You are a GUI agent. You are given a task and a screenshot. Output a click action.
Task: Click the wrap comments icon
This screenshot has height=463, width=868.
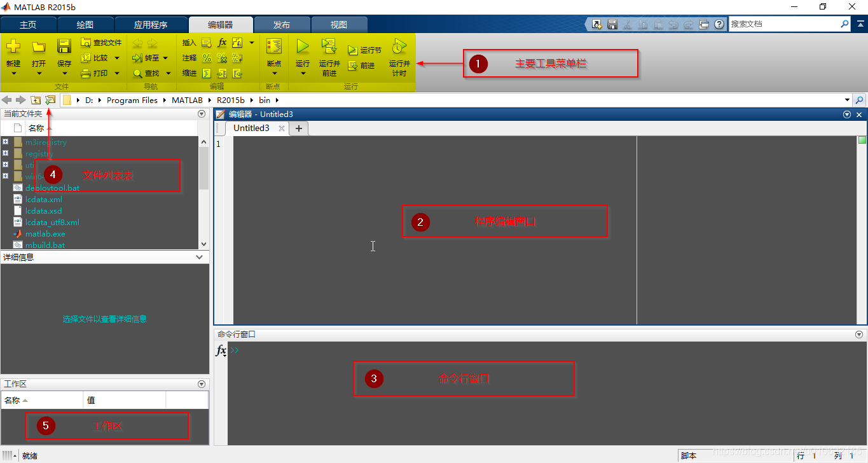click(x=237, y=58)
